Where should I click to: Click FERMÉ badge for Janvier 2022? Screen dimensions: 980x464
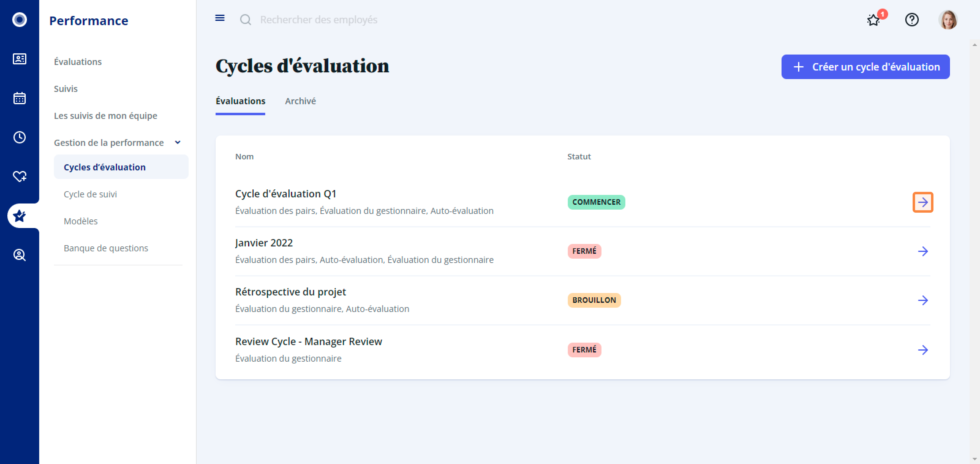[584, 251]
